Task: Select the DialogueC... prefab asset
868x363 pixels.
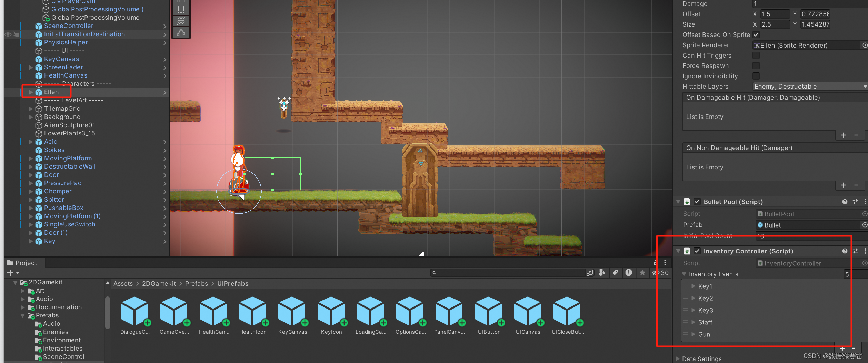Action: pos(135,315)
